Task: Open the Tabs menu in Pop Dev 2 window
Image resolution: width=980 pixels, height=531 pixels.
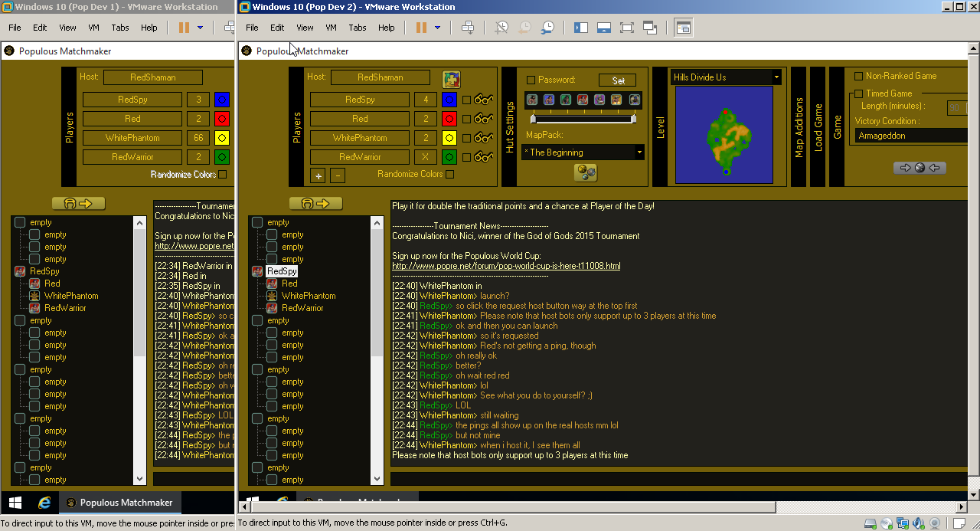Action: click(357, 28)
